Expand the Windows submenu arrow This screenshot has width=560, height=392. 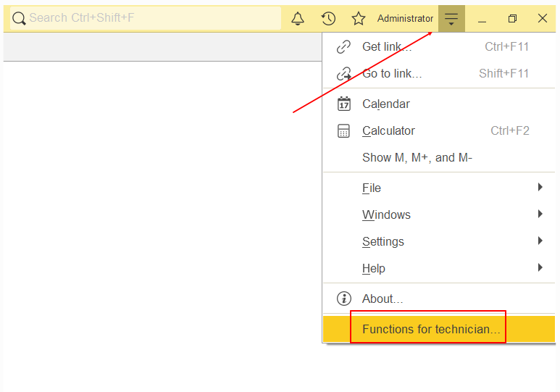coord(540,214)
